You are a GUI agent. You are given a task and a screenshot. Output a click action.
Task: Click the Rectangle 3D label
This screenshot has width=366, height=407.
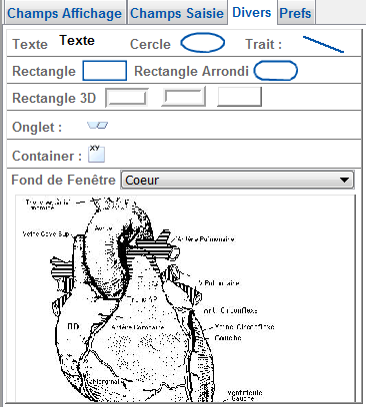click(54, 98)
